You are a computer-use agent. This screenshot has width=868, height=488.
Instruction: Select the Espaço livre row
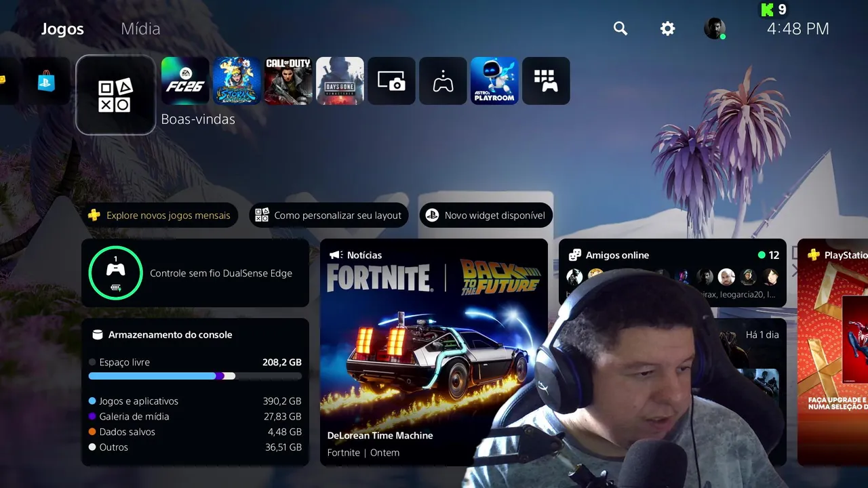pyautogui.click(x=195, y=363)
